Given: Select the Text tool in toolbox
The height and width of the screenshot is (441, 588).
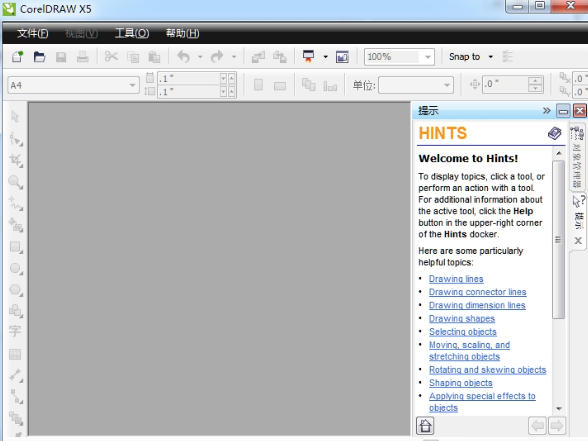Looking at the screenshot, I should [x=15, y=331].
